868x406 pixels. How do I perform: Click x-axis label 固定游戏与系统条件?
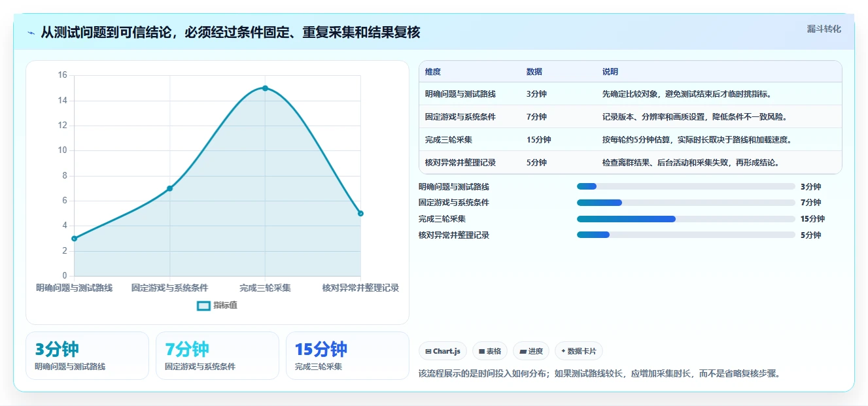170,288
